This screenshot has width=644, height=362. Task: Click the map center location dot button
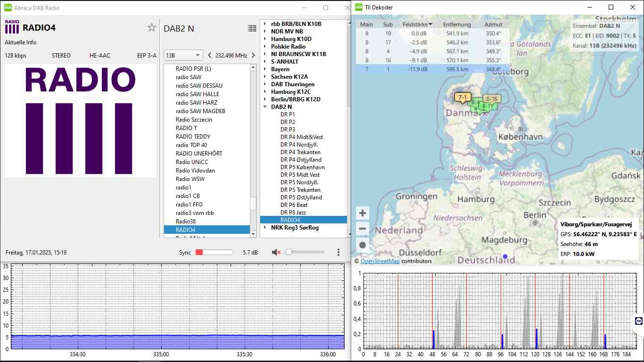[x=363, y=245]
